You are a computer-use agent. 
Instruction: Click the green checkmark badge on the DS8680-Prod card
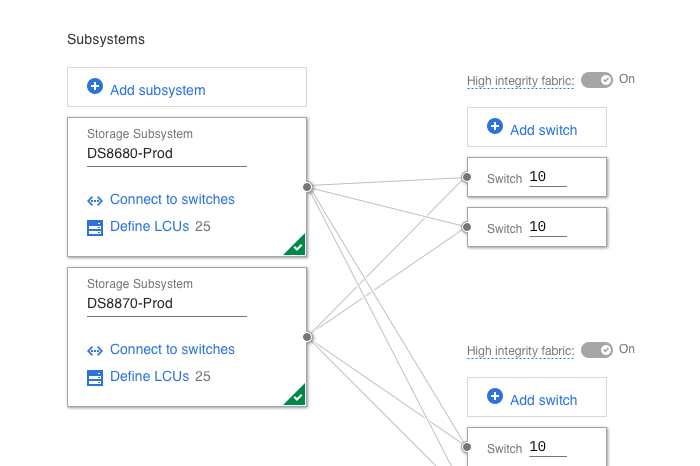[296, 246]
